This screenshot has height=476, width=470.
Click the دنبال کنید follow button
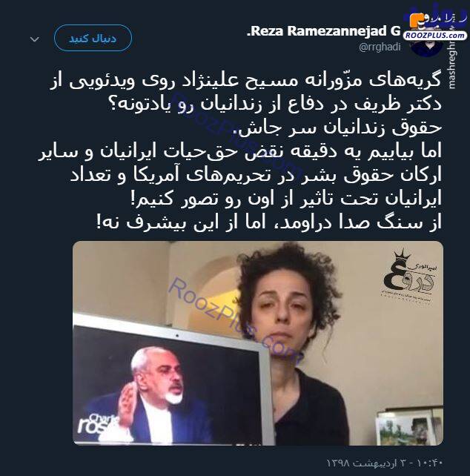click(93, 39)
